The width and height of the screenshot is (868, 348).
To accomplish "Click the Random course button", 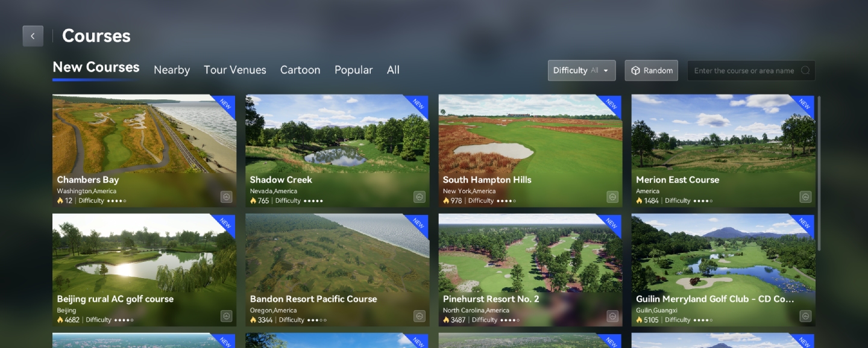I will [652, 70].
